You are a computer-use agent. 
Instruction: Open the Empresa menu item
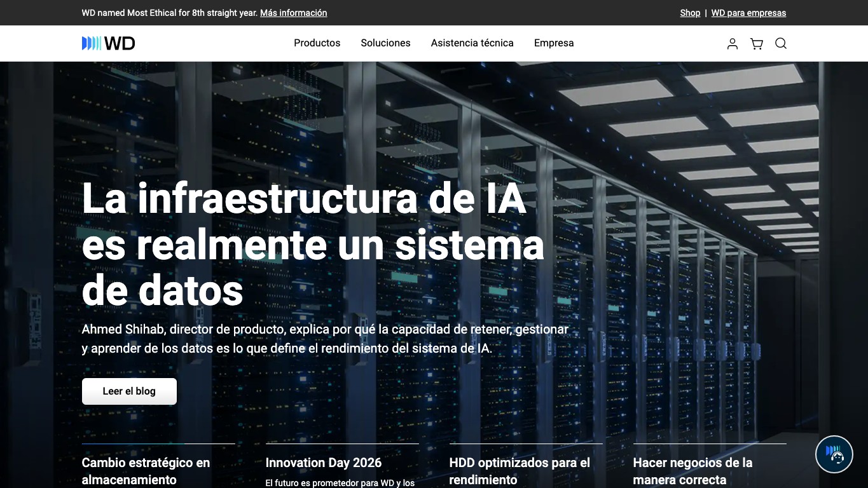click(554, 43)
